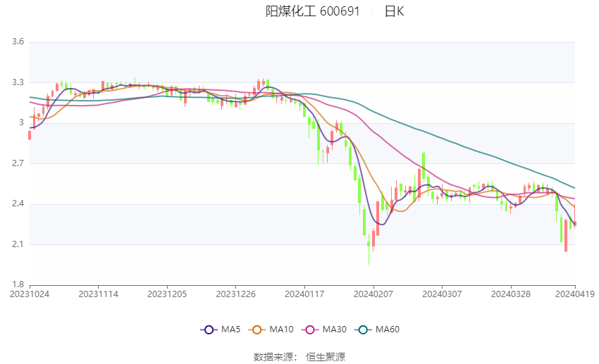Image resolution: width=599 pixels, height=364 pixels.
Task: Click the 恒生聚源 data source text
Action: (x=326, y=357)
